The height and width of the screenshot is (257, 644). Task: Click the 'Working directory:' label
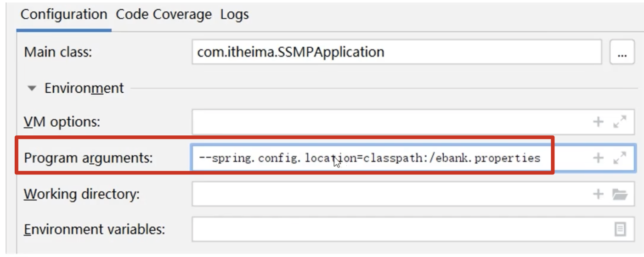click(81, 194)
